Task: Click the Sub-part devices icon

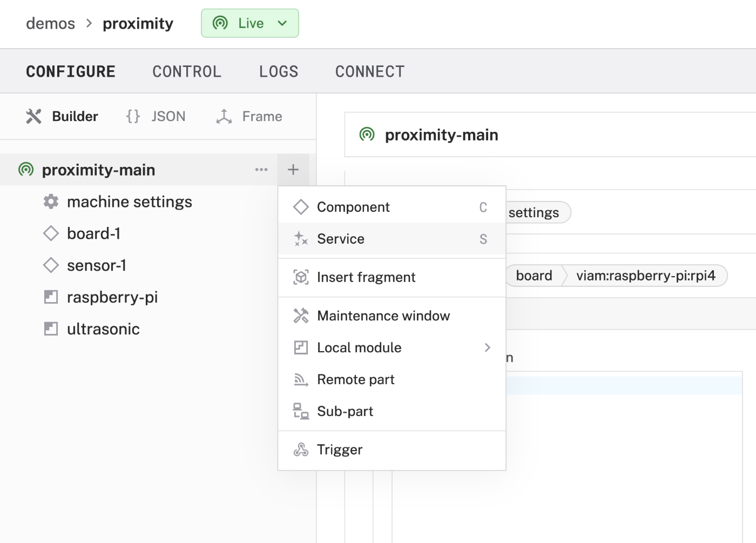Action: [301, 411]
